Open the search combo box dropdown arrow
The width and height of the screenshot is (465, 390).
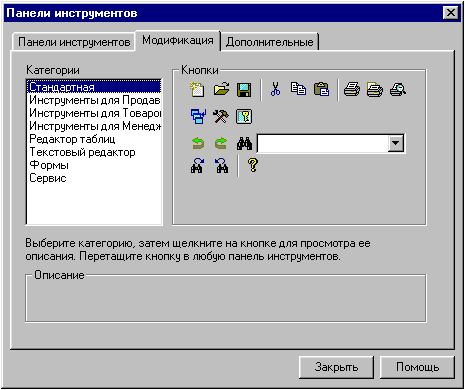click(x=396, y=143)
